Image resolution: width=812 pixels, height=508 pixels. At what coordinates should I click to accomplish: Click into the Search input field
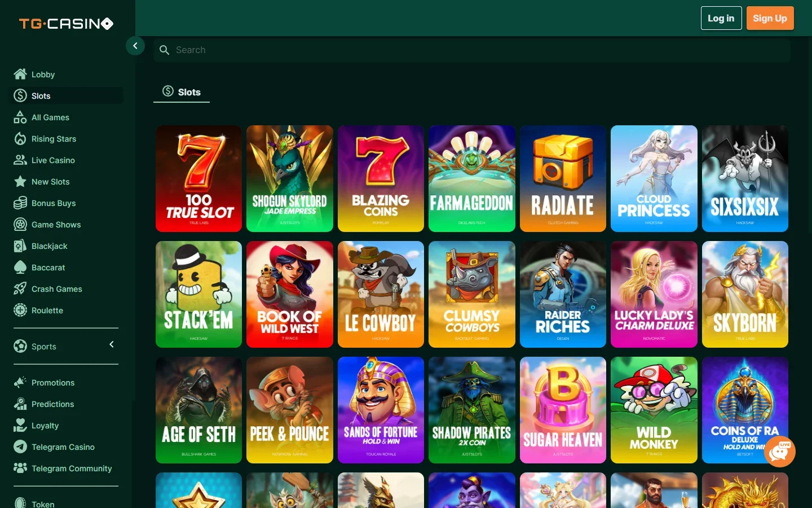click(472, 50)
